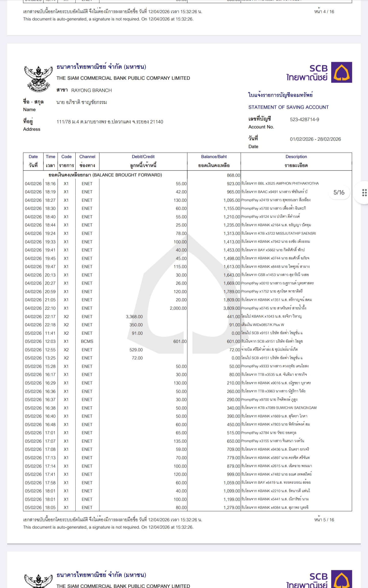The width and height of the screenshot is (368, 588).
Task: Click the Balance Brought Forward row
Action: 105,175
